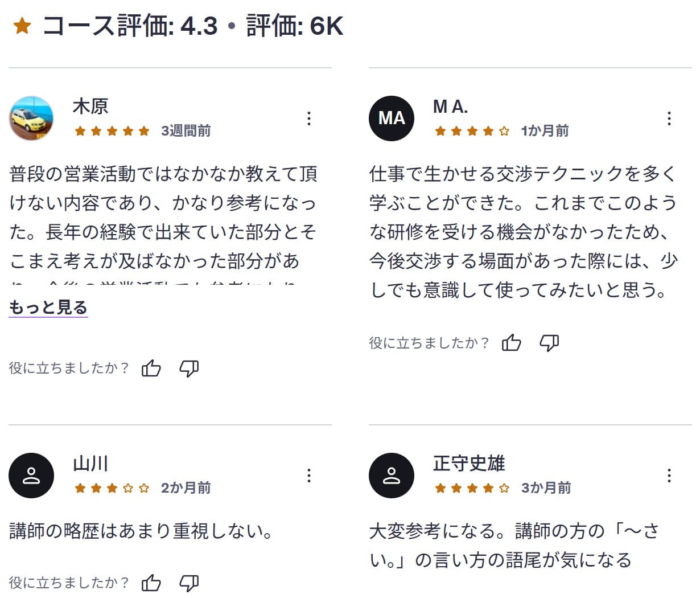Click the empty star in 山川's rating
The image size is (700, 598).
coord(128,488)
